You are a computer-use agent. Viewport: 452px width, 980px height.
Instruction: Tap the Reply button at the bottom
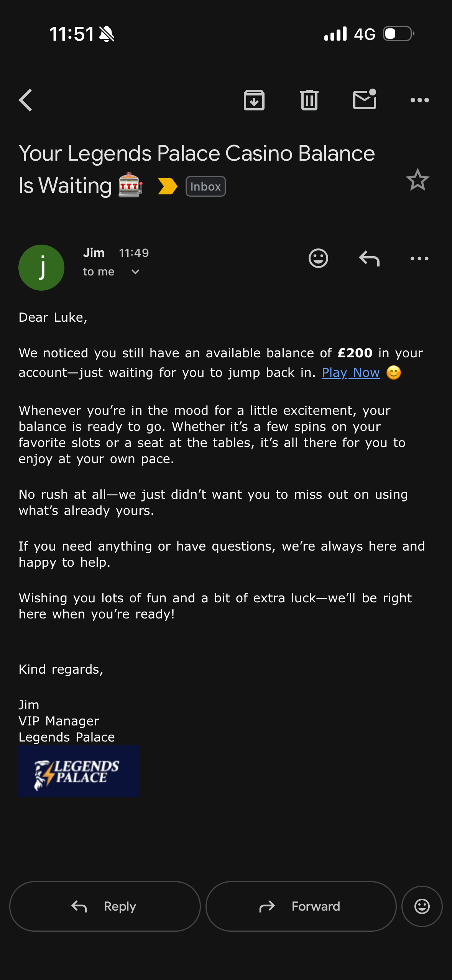point(105,906)
